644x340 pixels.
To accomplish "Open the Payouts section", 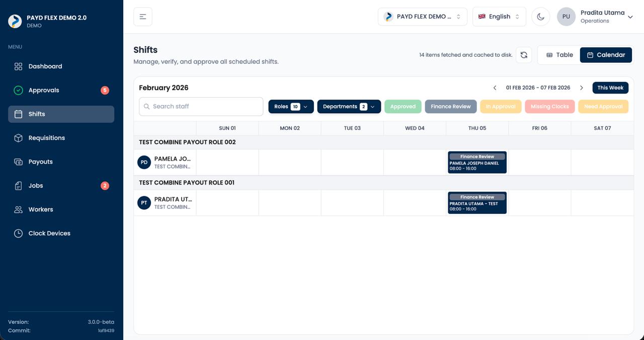I will pyautogui.click(x=40, y=161).
